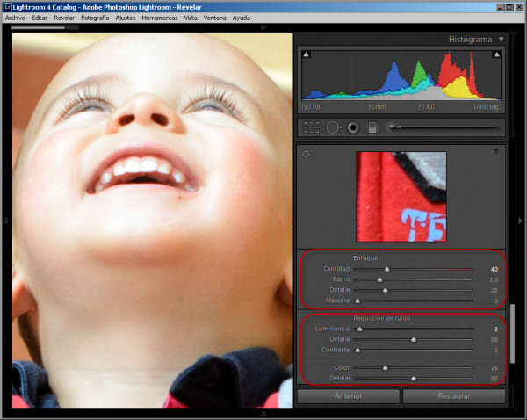
Task: Open the Revelar menu
Action: [x=64, y=18]
